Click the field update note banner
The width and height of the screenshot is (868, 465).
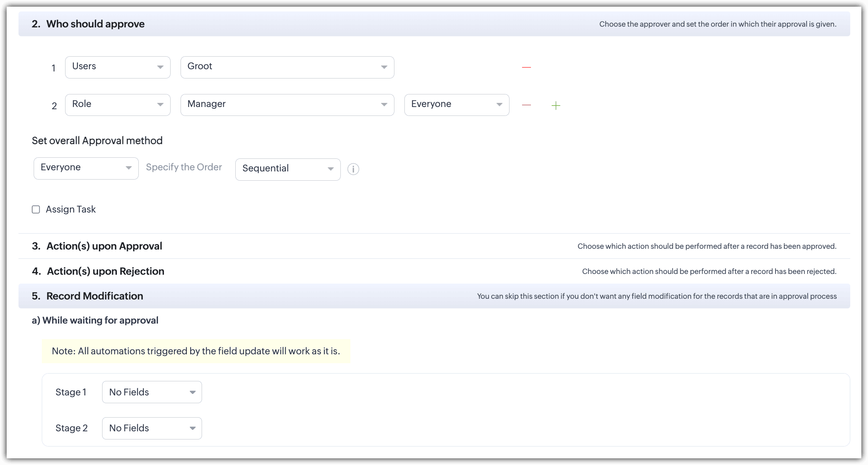pos(196,351)
